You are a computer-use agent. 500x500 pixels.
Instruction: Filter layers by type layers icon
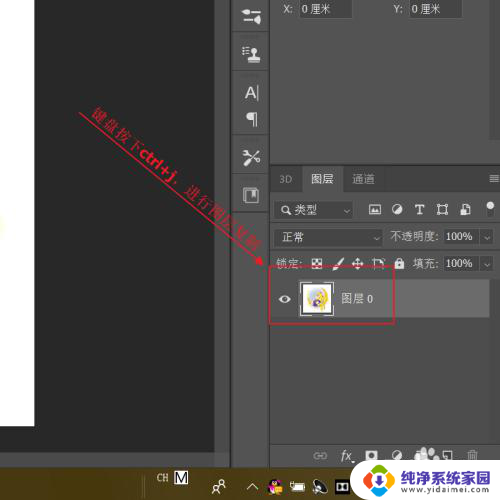tap(419, 210)
